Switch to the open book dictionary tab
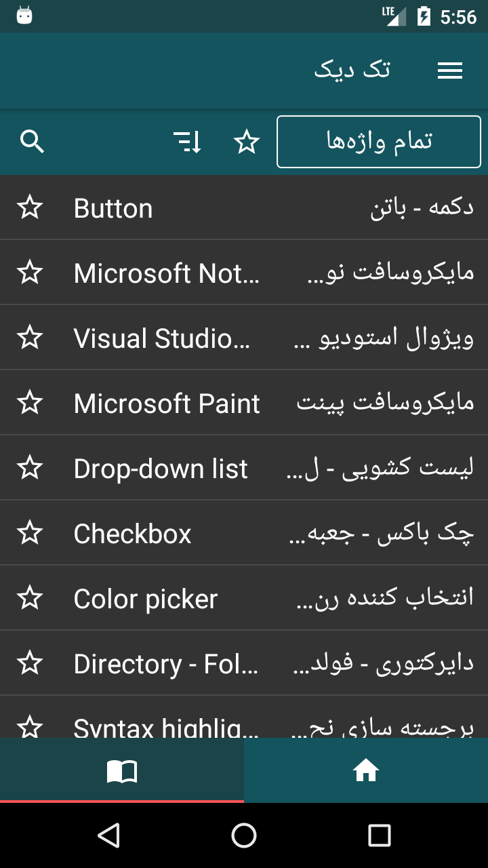Viewport: 488px width, 868px height. [122, 770]
